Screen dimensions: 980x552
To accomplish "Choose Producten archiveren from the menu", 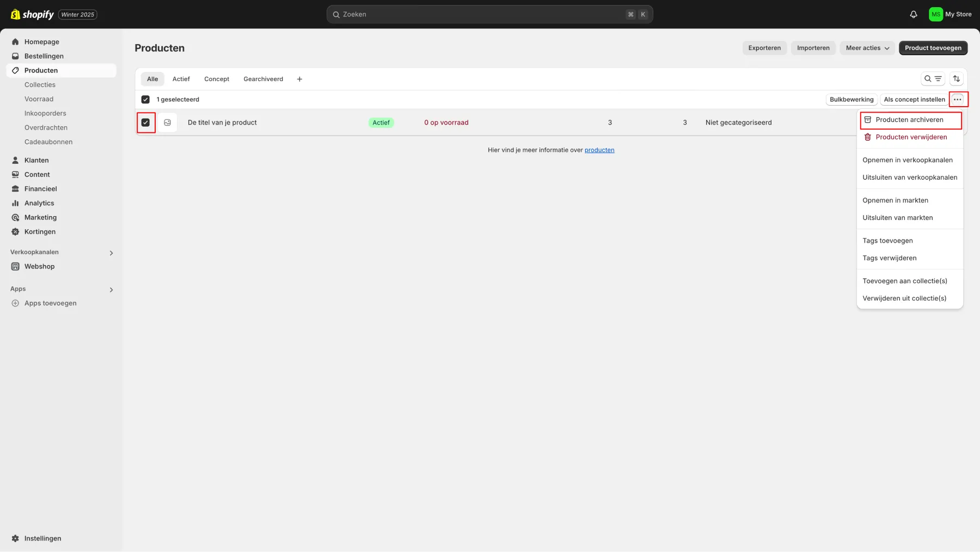I will [x=909, y=120].
